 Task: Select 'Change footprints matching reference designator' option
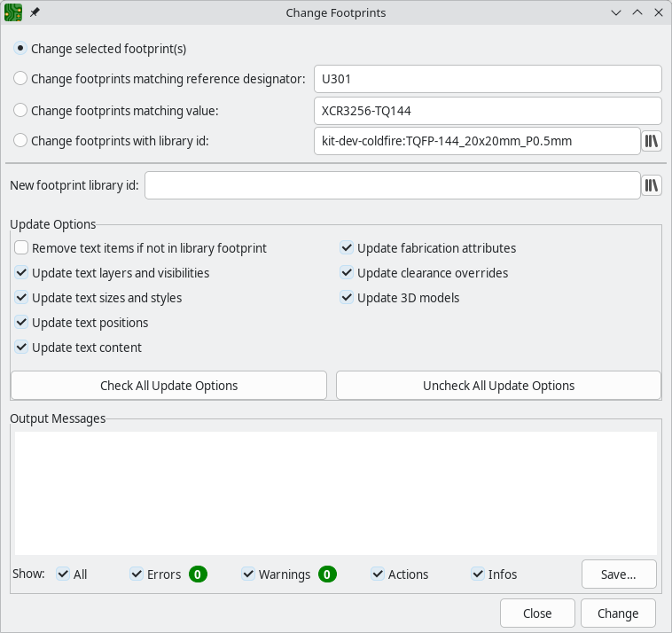click(x=20, y=79)
